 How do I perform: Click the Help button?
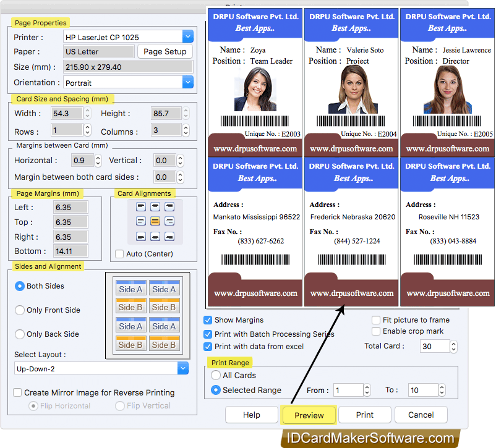pyautogui.click(x=252, y=415)
